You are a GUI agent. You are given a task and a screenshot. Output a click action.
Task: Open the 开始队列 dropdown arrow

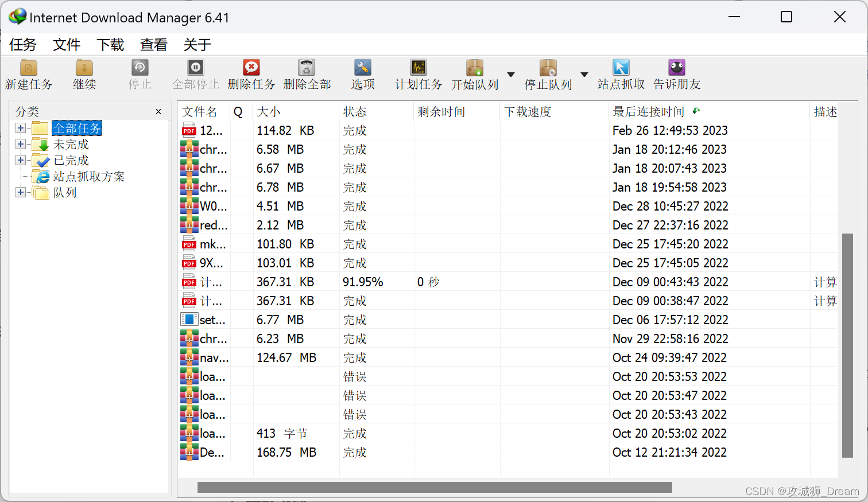(x=511, y=75)
